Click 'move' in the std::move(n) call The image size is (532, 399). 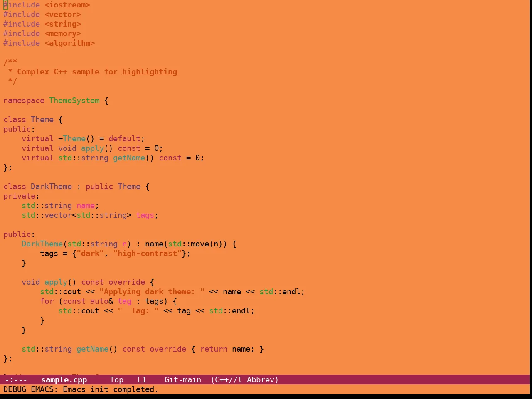coord(200,244)
